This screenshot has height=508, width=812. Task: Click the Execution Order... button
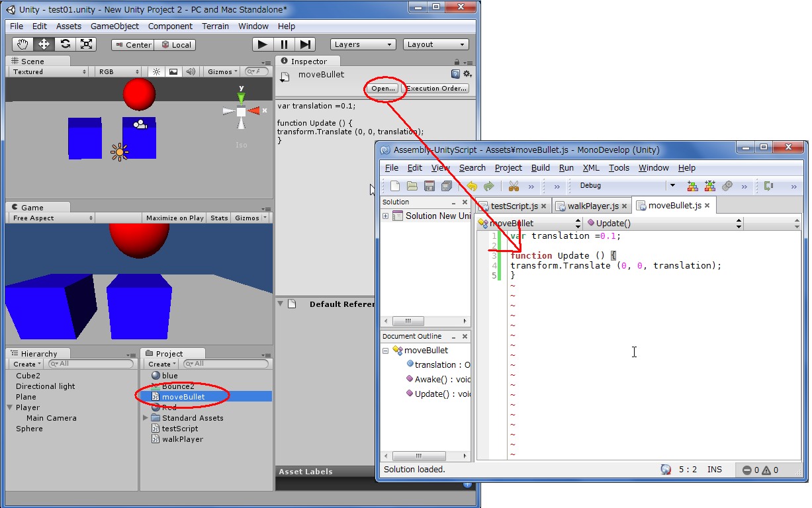(x=436, y=89)
